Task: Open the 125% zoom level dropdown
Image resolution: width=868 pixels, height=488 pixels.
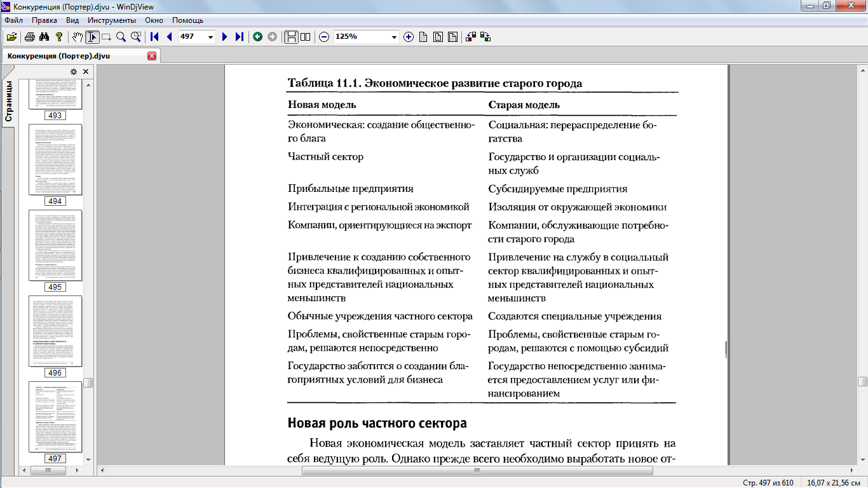Action: [x=394, y=37]
